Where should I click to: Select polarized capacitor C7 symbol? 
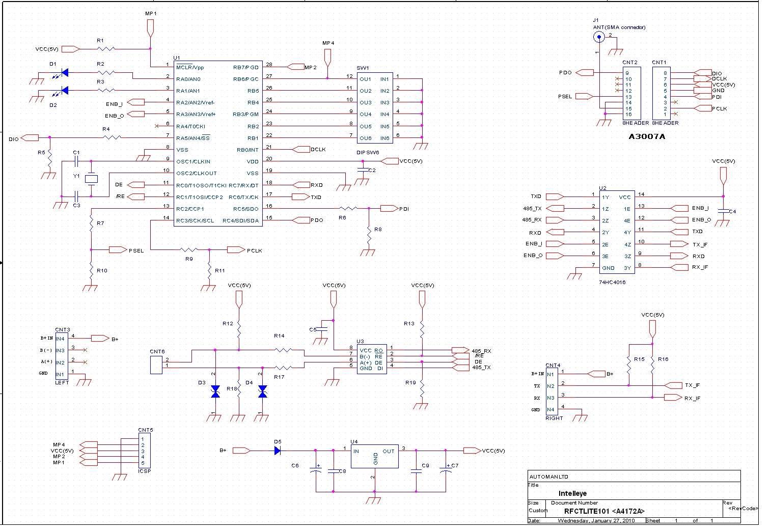pyautogui.click(x=446, y=470)
